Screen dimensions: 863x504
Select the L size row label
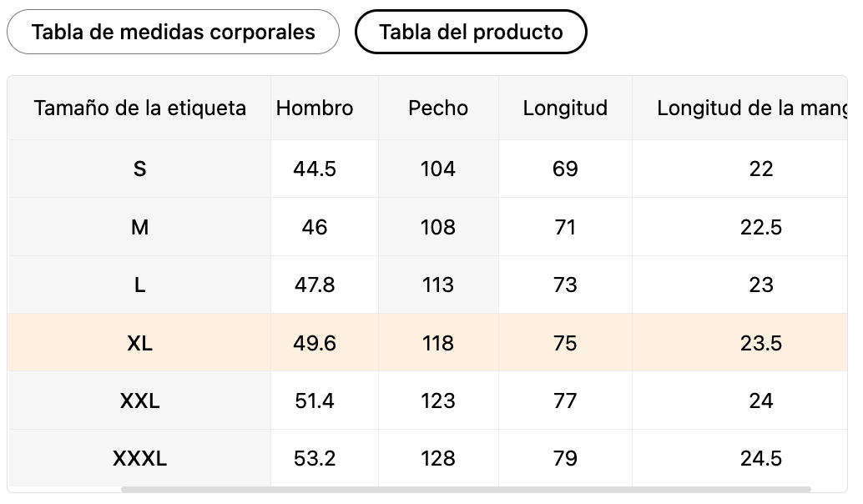(139, 285)
